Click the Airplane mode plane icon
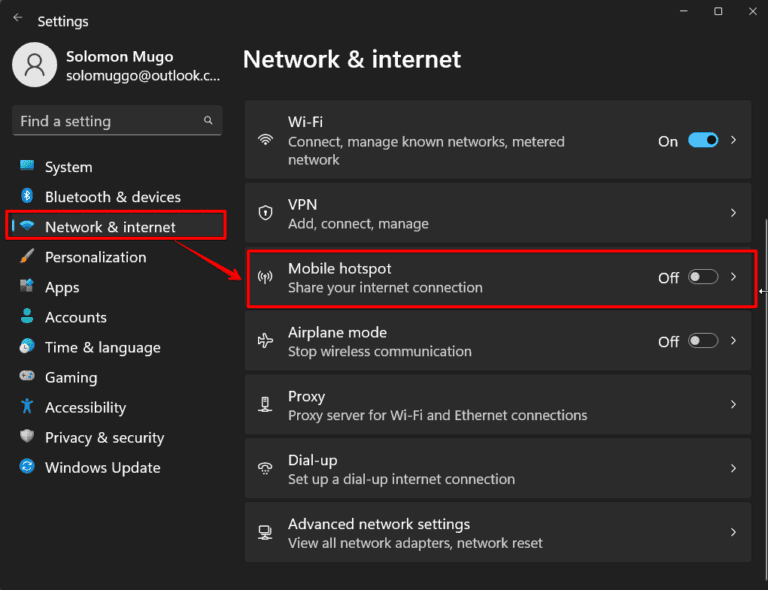Screen dimensions: 768x590 (265, 341)
